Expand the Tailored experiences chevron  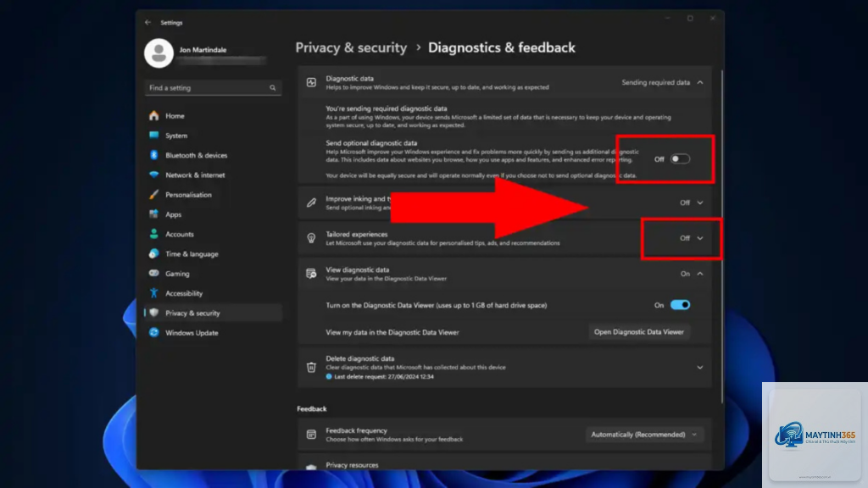click(x=700, y=238)
